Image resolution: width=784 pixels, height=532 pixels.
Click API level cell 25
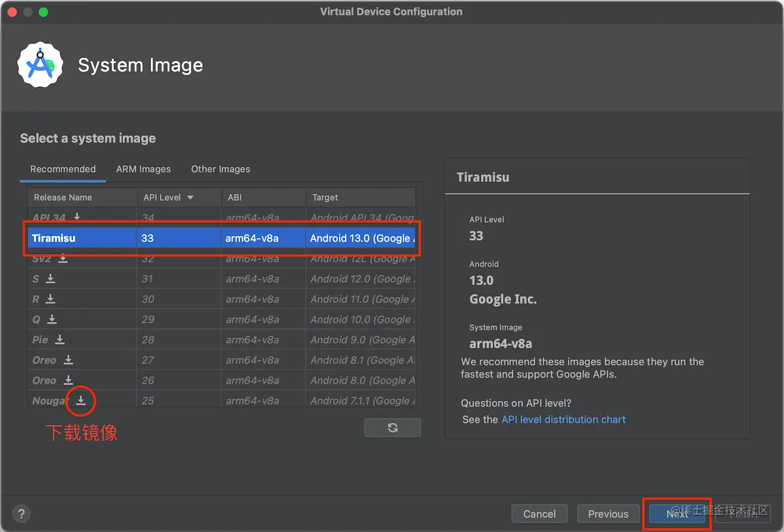click(179, 399)
